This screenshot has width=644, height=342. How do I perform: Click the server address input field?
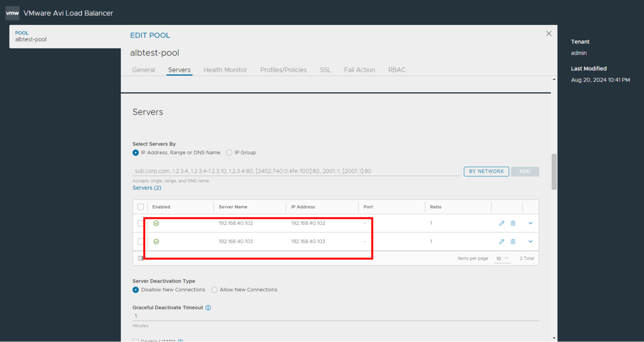296,172
